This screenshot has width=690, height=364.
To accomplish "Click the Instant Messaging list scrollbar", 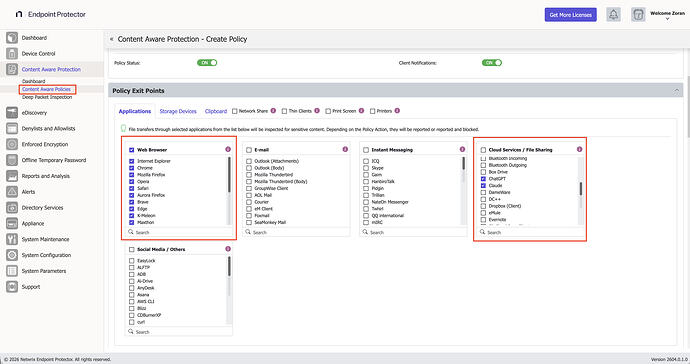I will point(463,163).
